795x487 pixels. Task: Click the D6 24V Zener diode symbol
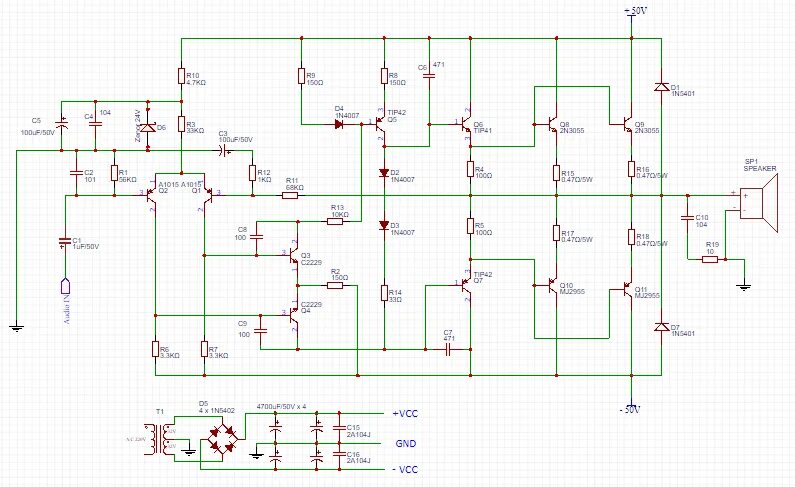148,127
